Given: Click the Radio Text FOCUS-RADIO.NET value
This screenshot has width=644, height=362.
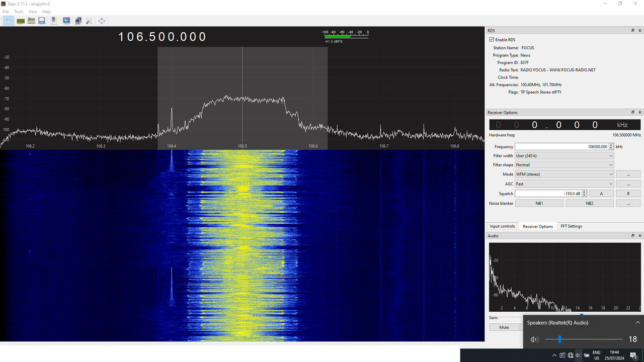Looking at the screenshot, I should tap(558, 70).
